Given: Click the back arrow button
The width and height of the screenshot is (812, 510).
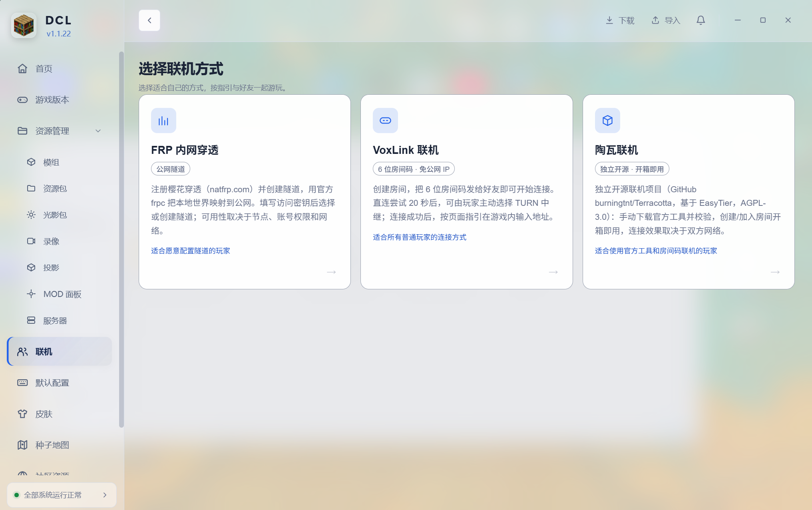Looking at the screenshot, I should 149,20.
